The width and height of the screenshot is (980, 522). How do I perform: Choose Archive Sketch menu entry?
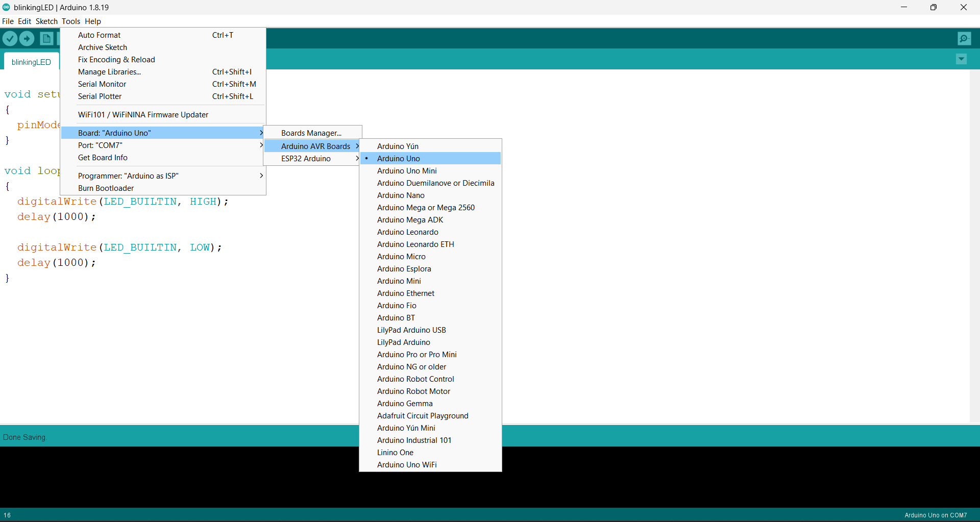[163, 47]
